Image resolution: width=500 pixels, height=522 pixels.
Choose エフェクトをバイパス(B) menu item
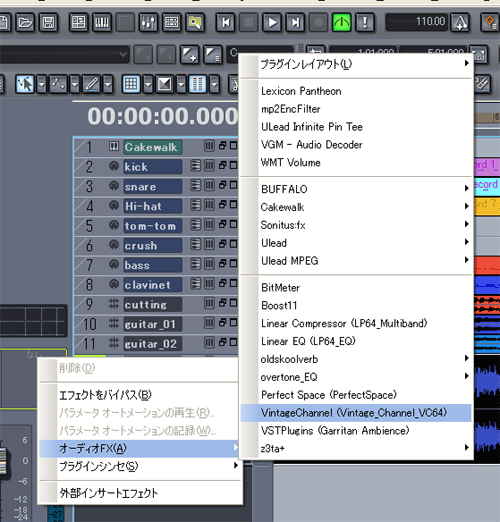tap(139, 395)
